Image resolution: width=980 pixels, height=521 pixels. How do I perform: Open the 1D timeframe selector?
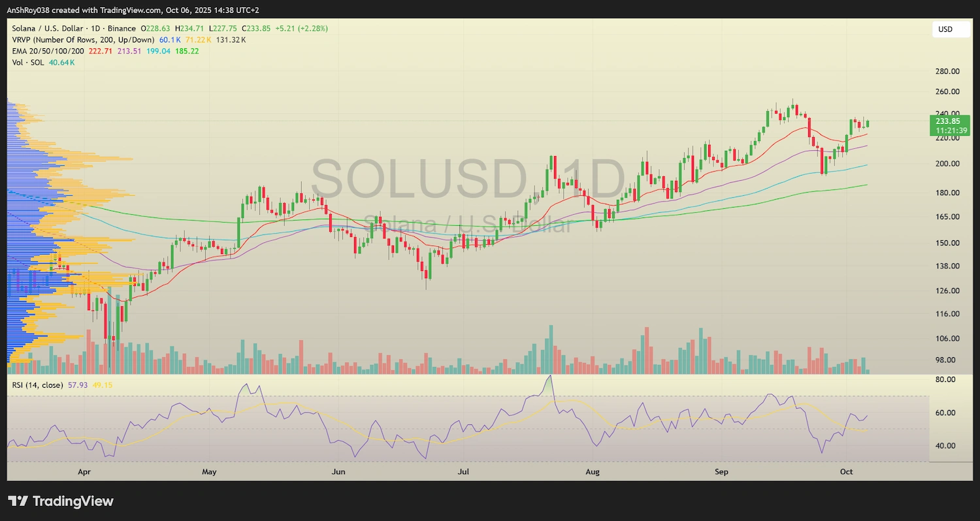pos(95,28)
